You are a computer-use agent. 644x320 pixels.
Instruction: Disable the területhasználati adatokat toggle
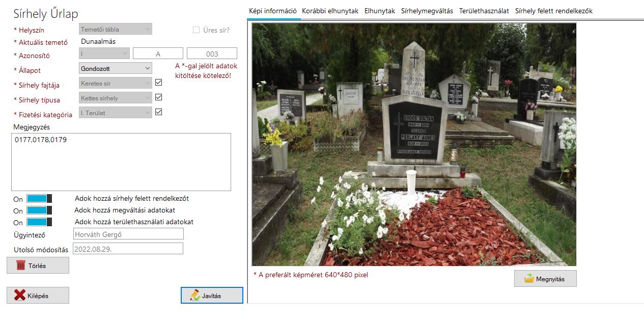[39, 222]
